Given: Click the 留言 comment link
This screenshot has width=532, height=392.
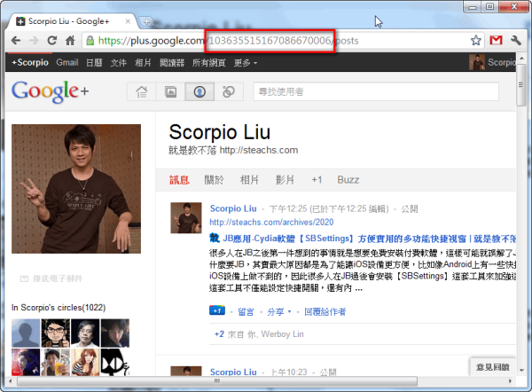Looking at the screenshot, I should click(x=246, y=311).
